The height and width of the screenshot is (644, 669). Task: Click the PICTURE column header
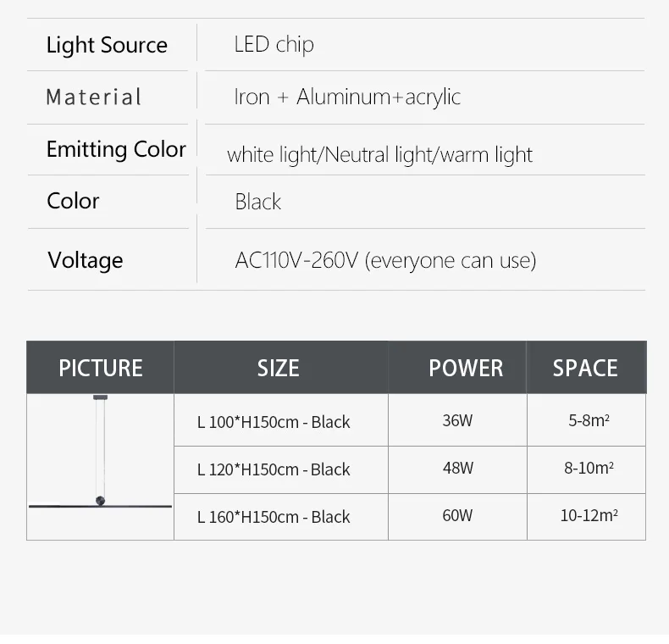(100, 368)
